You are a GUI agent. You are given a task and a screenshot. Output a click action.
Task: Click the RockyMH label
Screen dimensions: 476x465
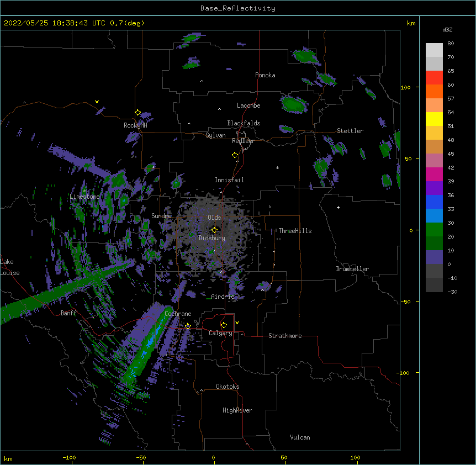[135, 125]
